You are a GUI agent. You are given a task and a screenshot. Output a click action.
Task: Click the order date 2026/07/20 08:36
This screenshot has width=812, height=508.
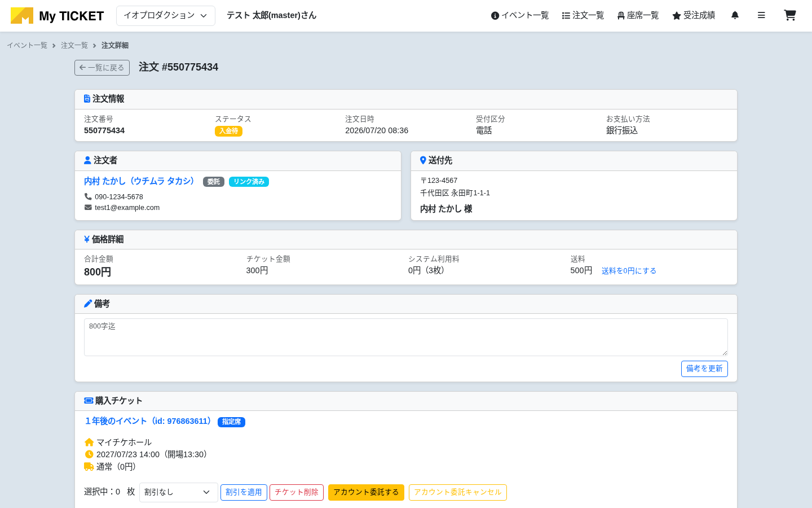(377, 130)
